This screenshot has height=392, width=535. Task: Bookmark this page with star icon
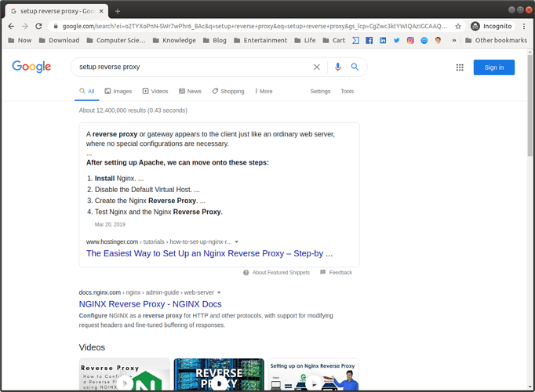(458, 26)
